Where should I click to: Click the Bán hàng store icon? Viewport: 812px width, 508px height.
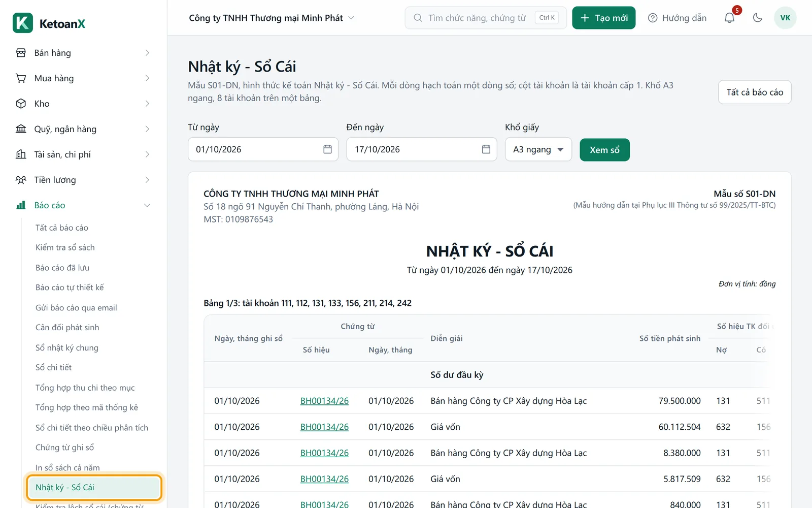21,53
